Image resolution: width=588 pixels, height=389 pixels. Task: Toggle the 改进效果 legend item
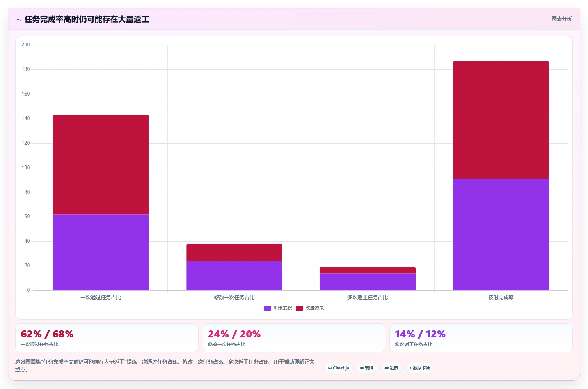tap(310, 308)
